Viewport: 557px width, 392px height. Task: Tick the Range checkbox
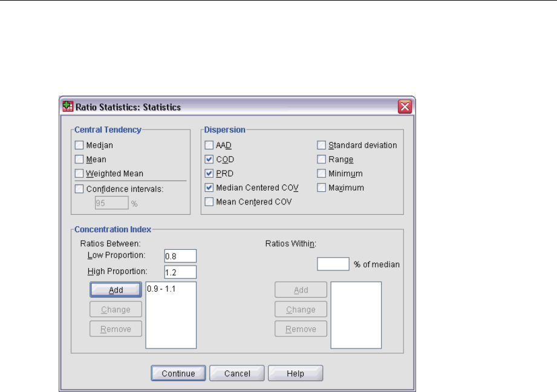(322, 159)
